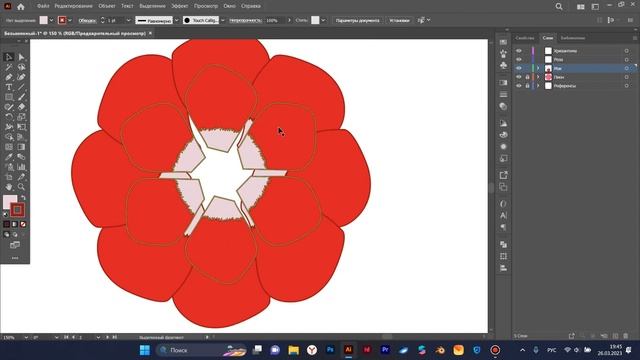The height and width of the screenshot is (360, 640).
Task: Select the Rectangle tool
Action: pyautogui.click(x=9, y=97)
